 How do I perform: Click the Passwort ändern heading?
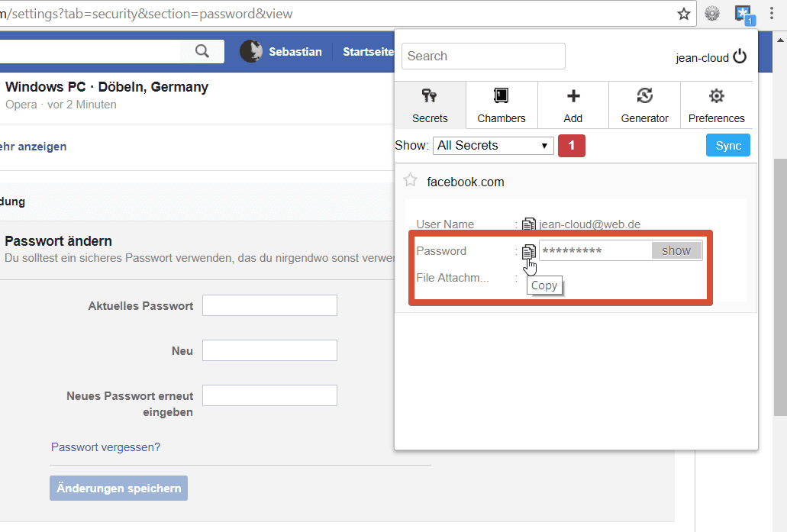[58, 241]
